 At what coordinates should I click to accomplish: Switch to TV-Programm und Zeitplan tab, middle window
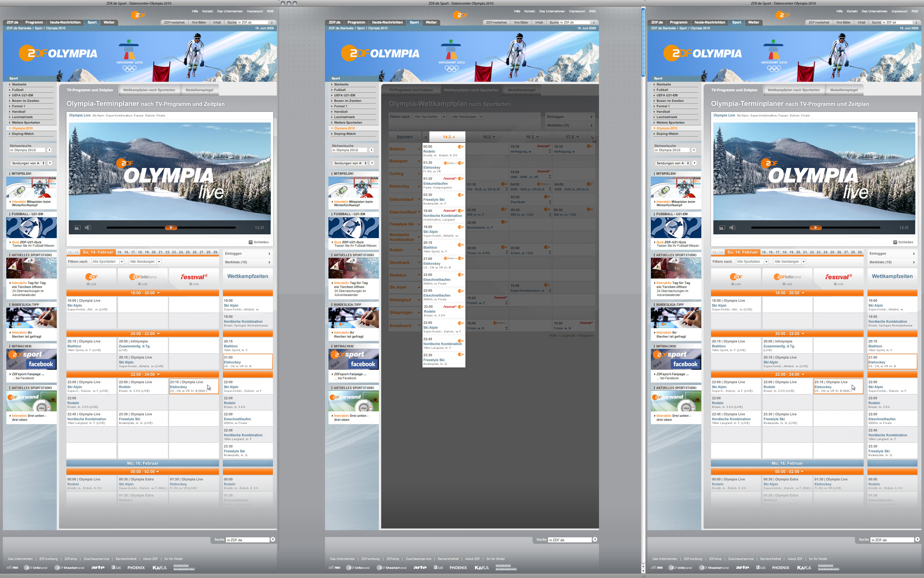[x=410, y=90]
